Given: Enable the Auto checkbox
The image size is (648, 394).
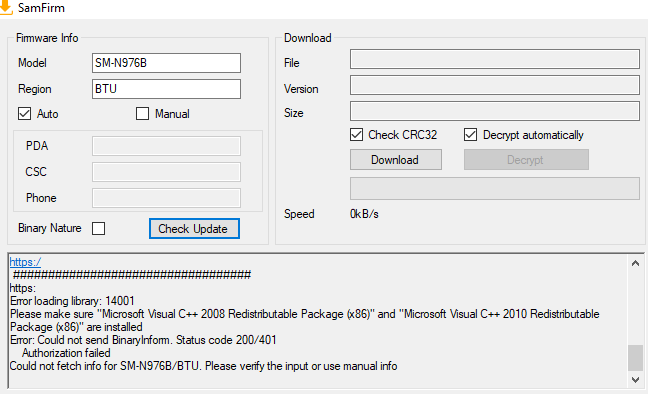Looking at the screenshot, I should point(24,114).
